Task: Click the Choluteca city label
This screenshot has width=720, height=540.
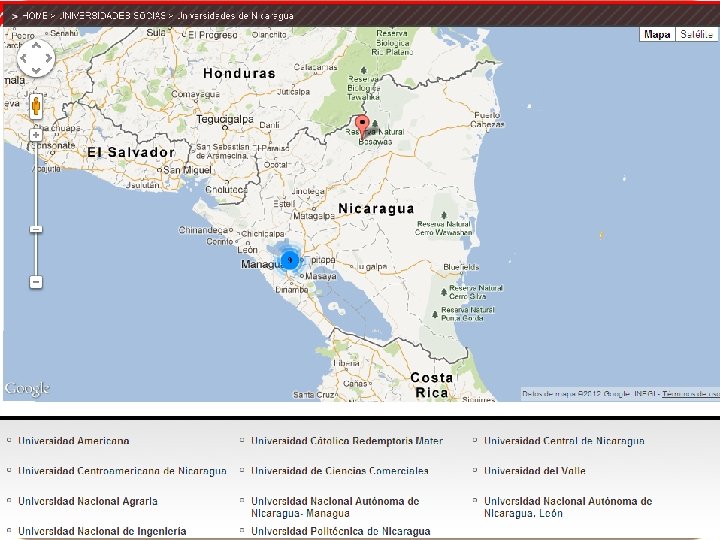Action: click(226, 189)
